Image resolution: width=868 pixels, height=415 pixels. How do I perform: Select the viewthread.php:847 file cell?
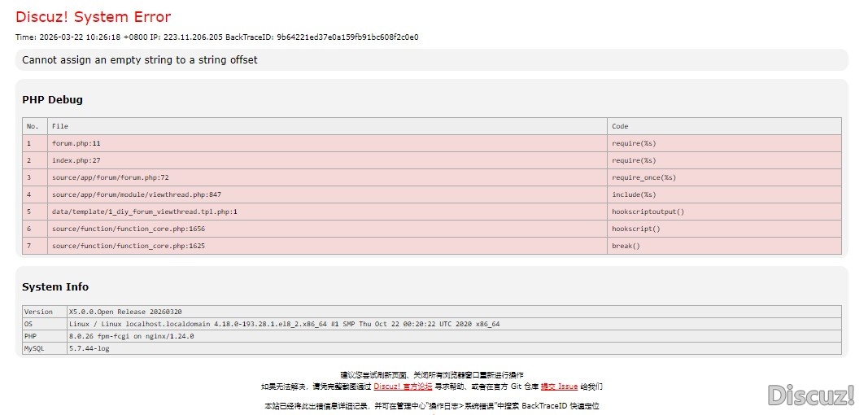pos(327,194)
